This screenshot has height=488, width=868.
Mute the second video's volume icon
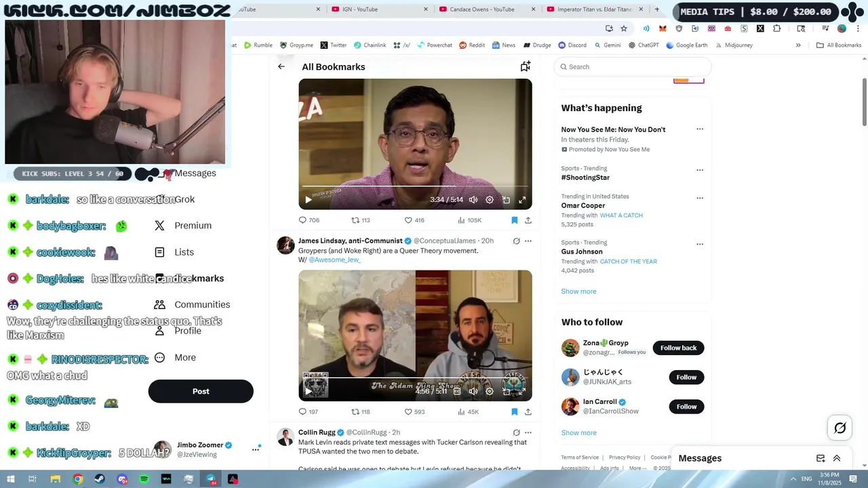[473, 391]
